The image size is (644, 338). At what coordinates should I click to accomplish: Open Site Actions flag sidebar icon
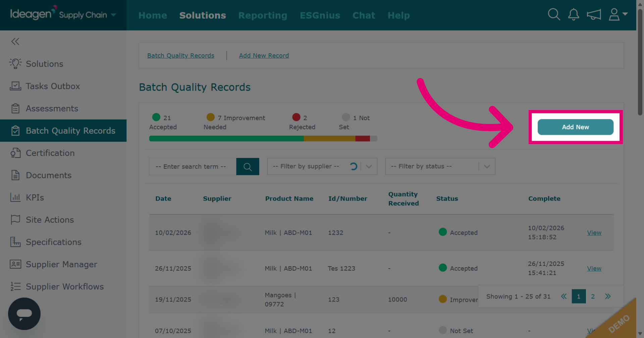(x=15, y=220)
